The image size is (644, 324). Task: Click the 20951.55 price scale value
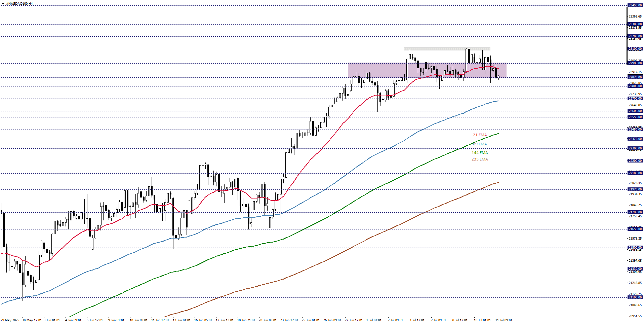pos(635,316)
